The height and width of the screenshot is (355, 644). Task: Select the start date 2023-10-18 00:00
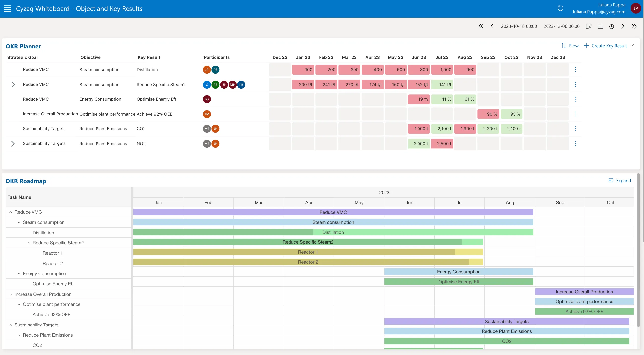point(519,26)
